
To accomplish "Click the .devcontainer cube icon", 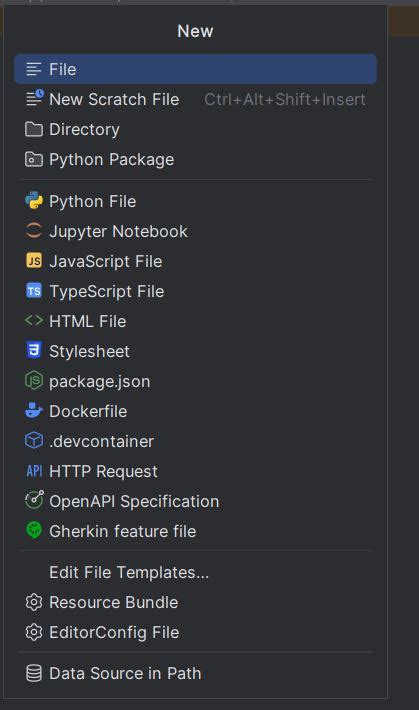I will [x=34, y=441].
